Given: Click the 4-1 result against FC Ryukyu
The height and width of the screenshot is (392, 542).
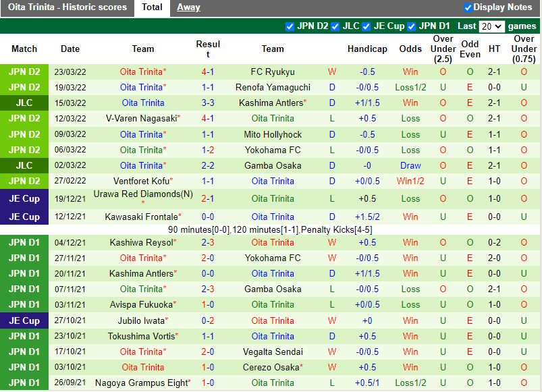Looking at the screenshot, I should point(208,72).
